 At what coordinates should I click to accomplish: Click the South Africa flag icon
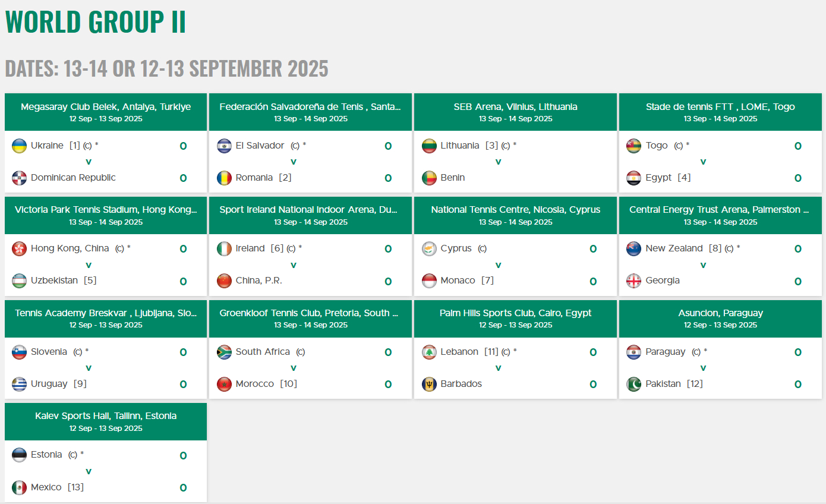tap(224, 352)
